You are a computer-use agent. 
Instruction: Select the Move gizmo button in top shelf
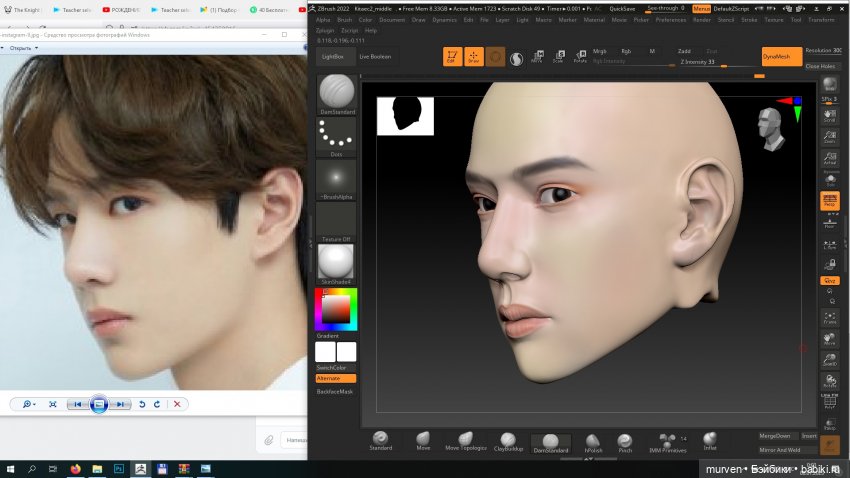(537, 56)
